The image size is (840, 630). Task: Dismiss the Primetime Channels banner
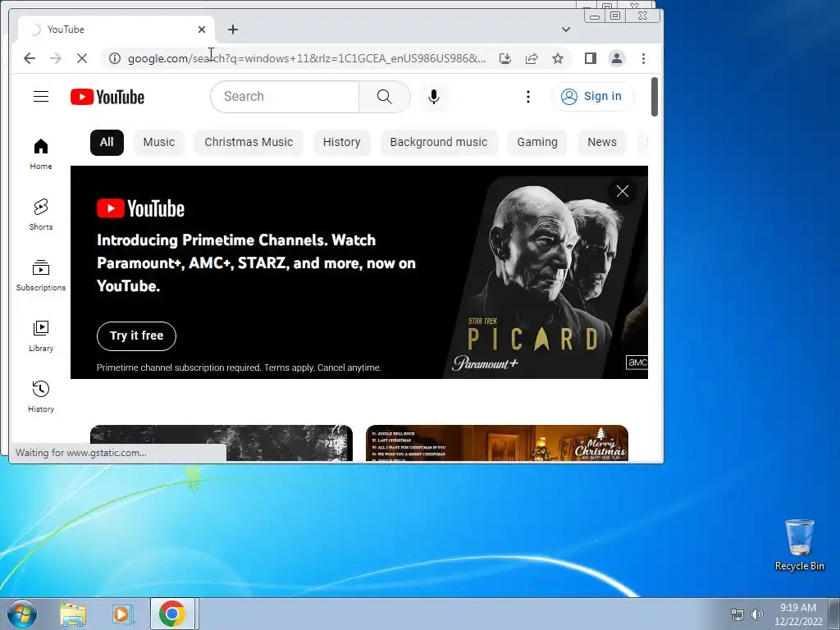pyautogui.click(x=622, y=191)
